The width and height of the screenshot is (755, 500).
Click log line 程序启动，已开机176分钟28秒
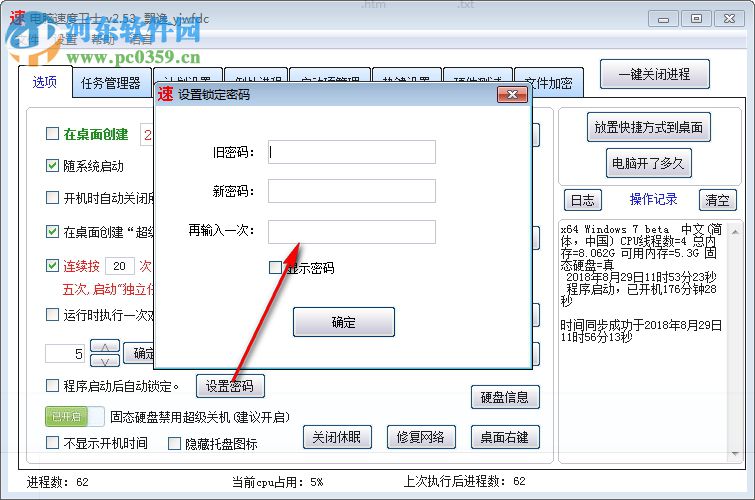pos(638,295)
